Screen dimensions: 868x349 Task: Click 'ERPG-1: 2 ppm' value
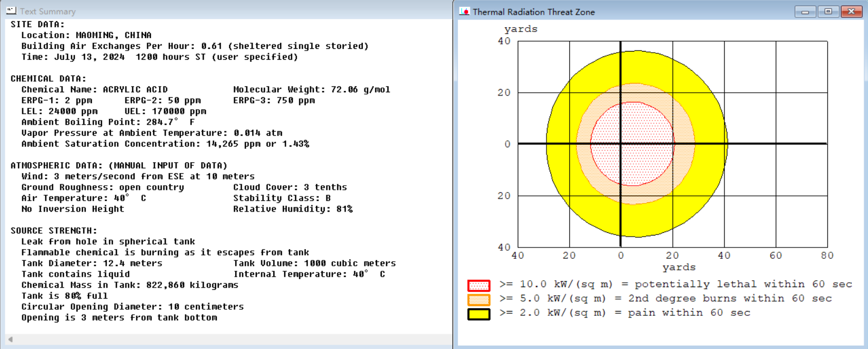pos(56,100)
